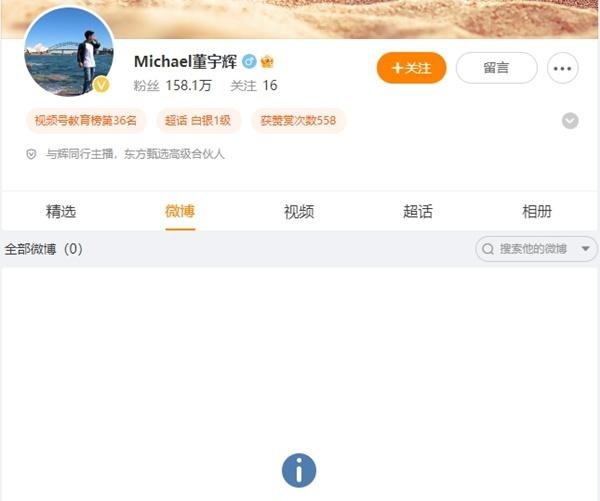Expand profile details with the gray chevron

click(x=570, y=121)
